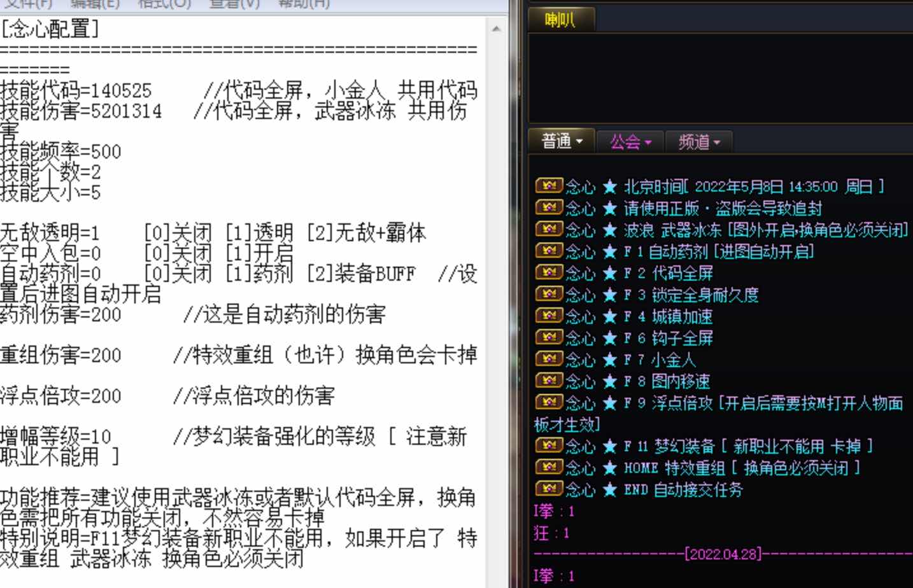The height and width of the screenshot is (588, 913).
Task: Click the 自动药剂=0 setting
Action: click(x=50, y=274)
